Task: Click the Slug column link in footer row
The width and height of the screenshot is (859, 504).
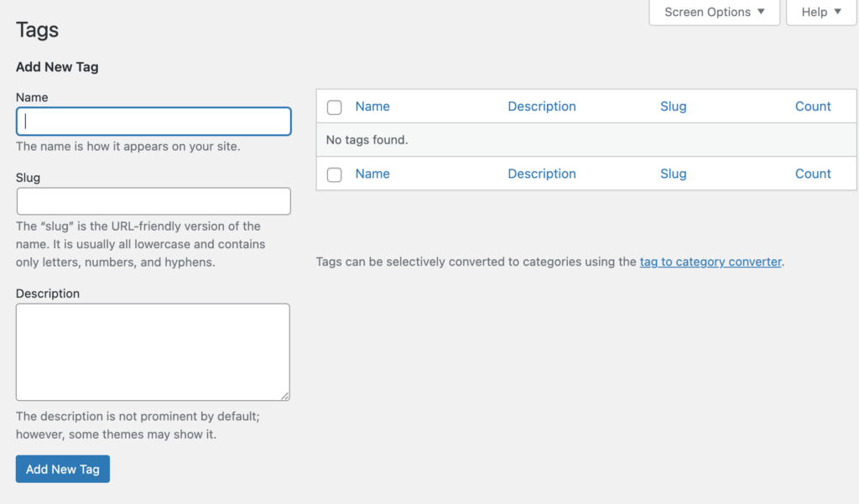Action: pos(673,174)
